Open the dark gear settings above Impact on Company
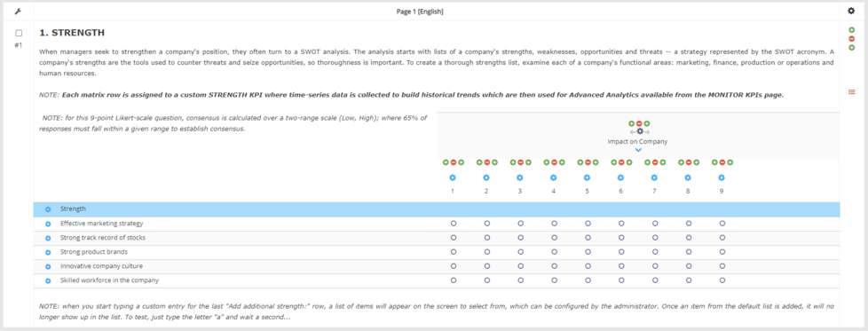 tap(639, 131)
